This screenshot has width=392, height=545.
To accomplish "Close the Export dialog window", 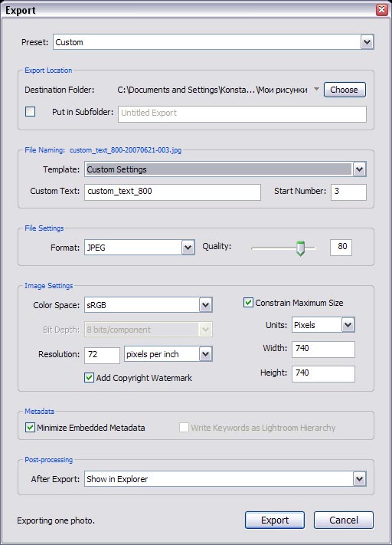I will click(x=381, y=9).
